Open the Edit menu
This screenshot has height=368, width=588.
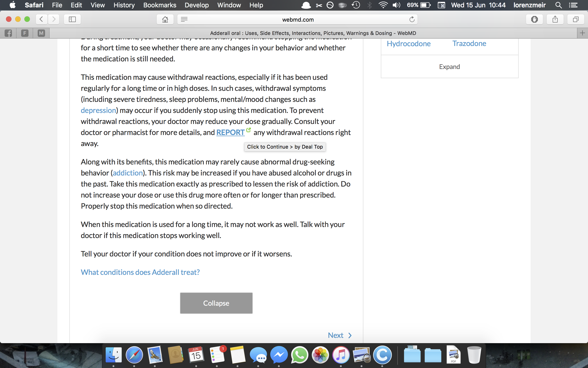(76, 5)
